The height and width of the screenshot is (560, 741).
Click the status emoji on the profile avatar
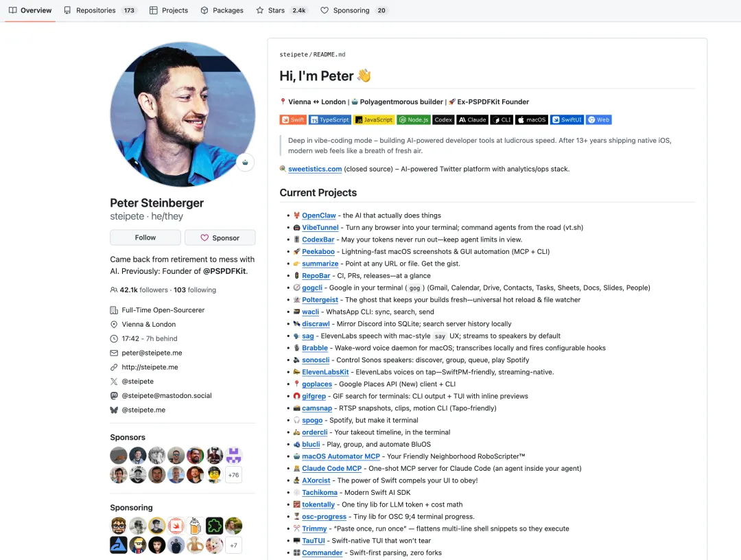pos(245,163)
